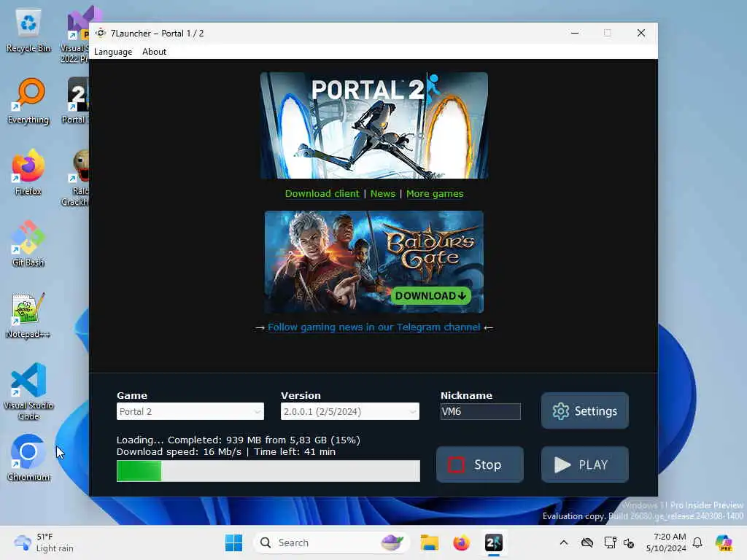Click the 7Launcher taskbar icon
The image size is (747, 560).
[x=494, y=542]
